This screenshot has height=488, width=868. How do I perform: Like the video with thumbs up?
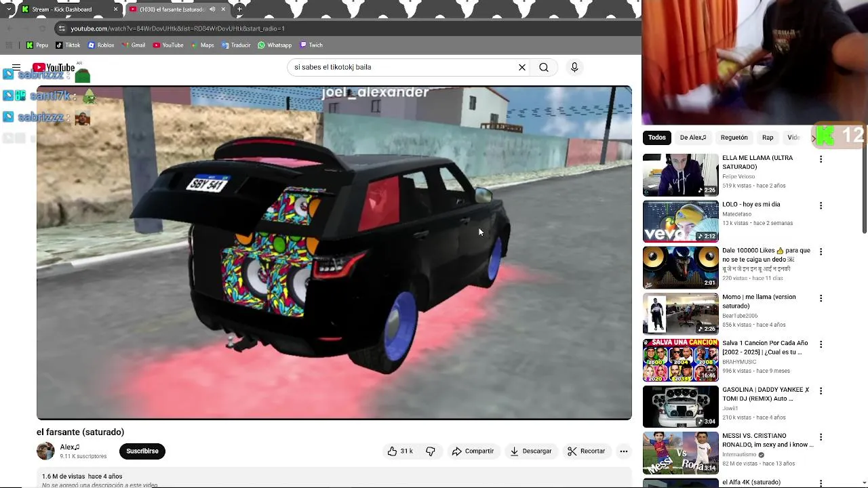pos(400,451)
